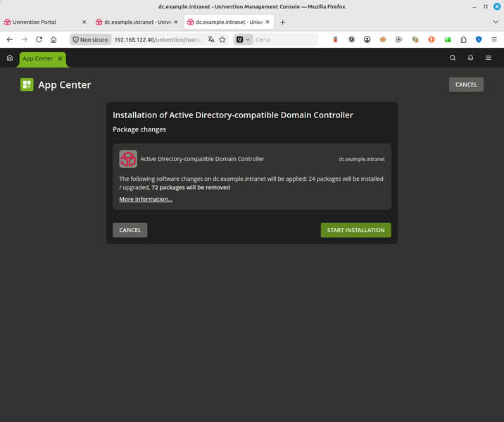Click the translate page icon

pos(211,39)
